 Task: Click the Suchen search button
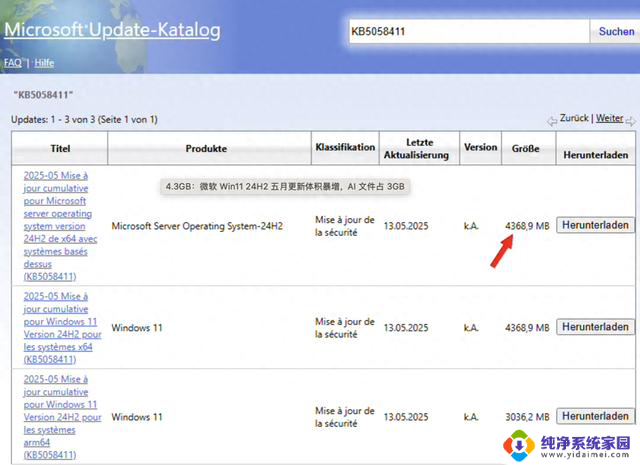pyautogui.click(x=616, y=31)
